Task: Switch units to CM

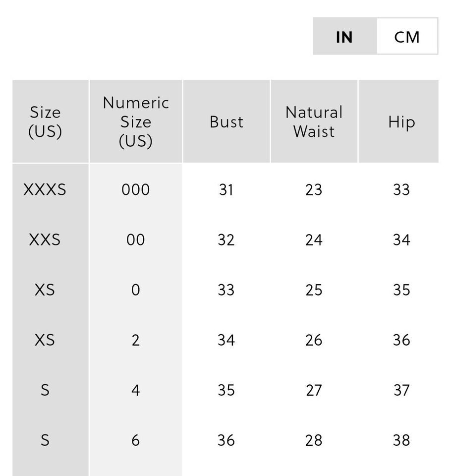Action: (407, 36)
